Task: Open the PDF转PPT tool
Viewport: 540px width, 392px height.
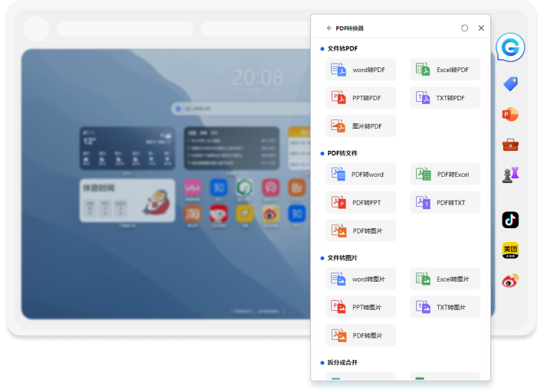Action: click(x=361, y=202)
